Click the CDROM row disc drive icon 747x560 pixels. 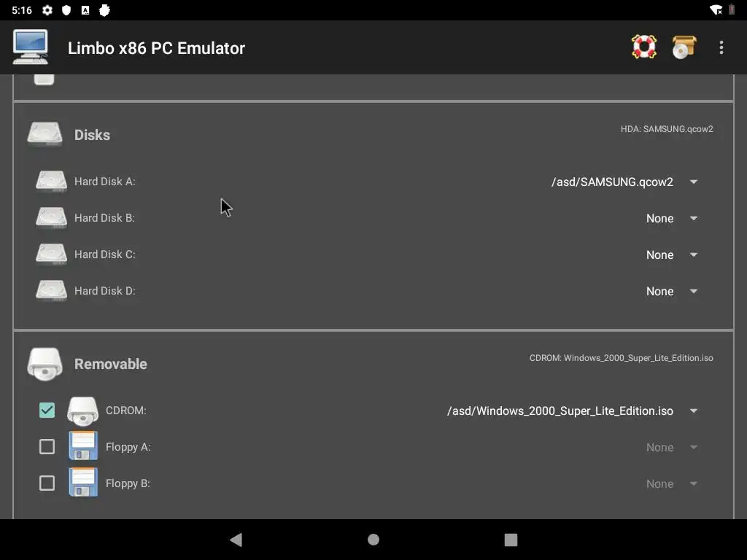point(83,411)
